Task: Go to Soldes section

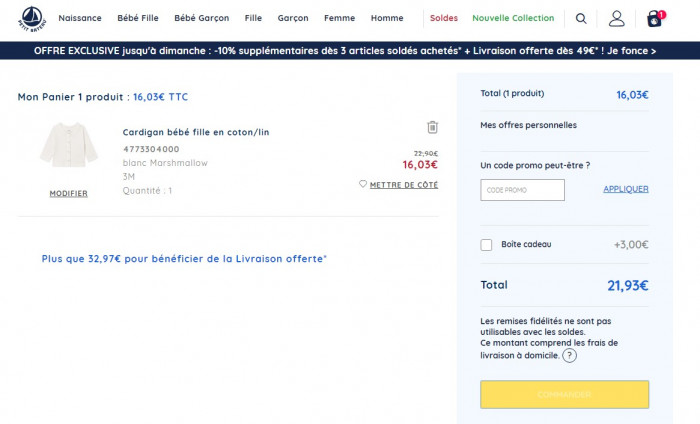Action: click(443, 18)
